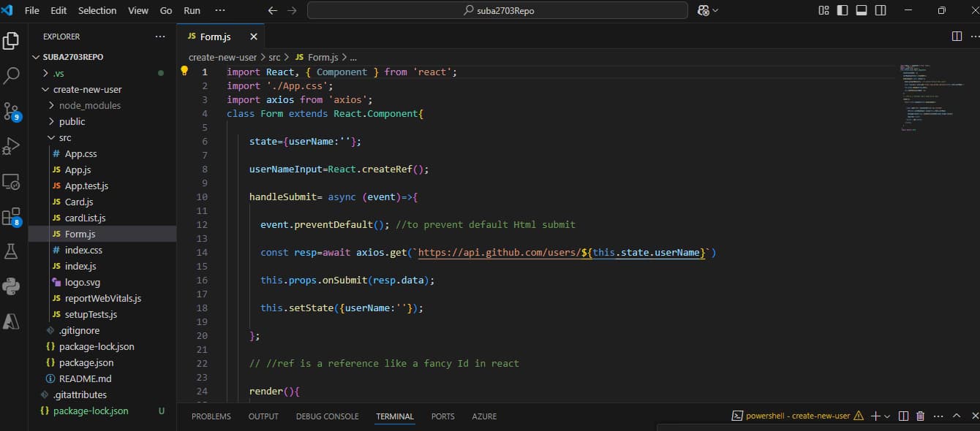Open the Source Control view
This screenshot has height=431, width=980.
tap(11, 111)
